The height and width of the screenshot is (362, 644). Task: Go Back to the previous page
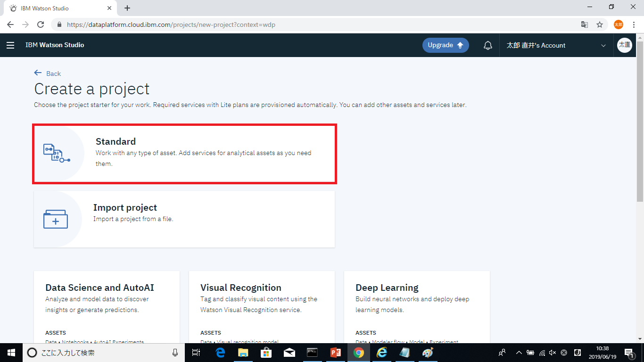coord(48,74)
